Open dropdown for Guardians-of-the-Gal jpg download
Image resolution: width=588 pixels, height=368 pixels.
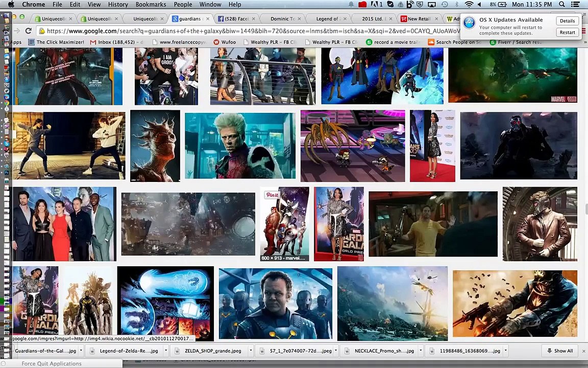[x=81, y=351]
